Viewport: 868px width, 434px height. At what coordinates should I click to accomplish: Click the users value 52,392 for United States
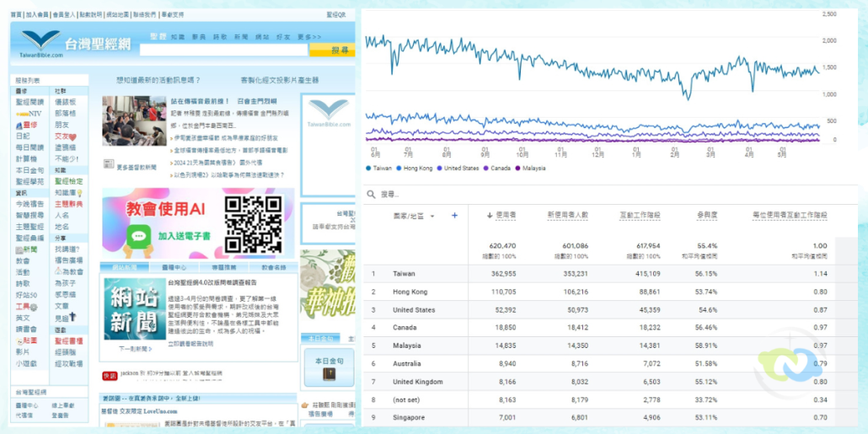pos(504,310)
